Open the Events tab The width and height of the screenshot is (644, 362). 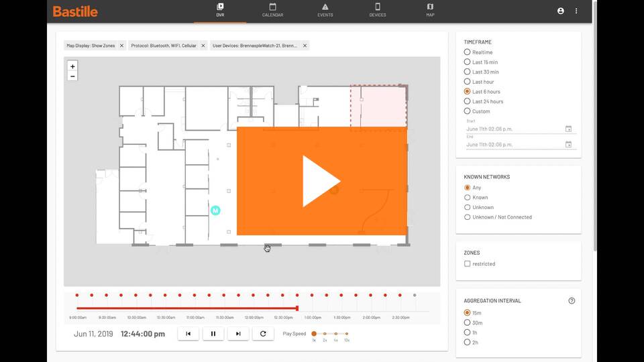(325, 10)
